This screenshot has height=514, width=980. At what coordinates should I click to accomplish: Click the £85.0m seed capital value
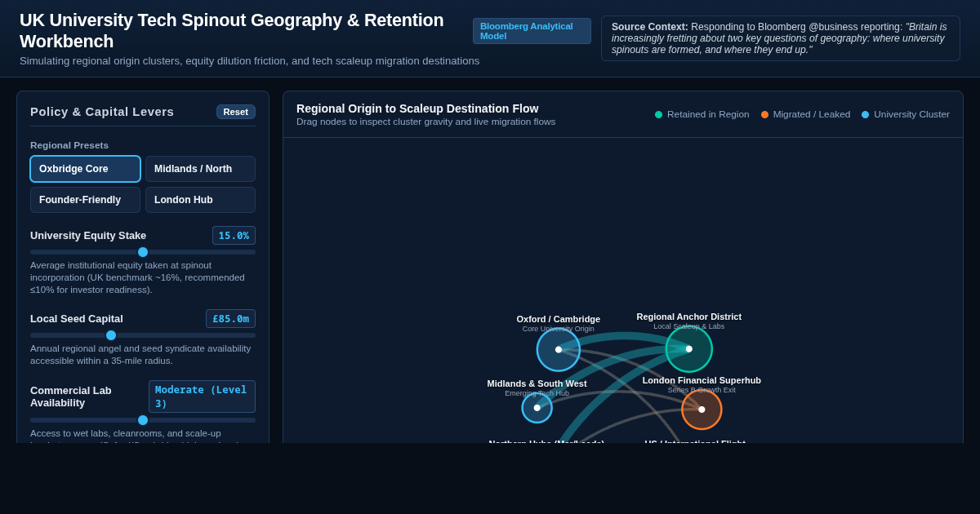point(230,319)
